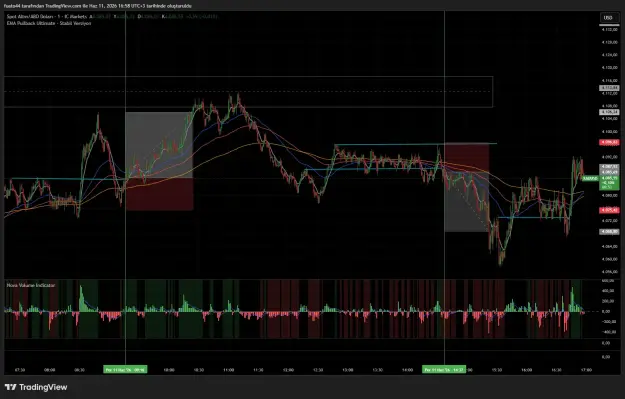Select the wide rectangle drawing with dashed midline
The image size is (625, 399).
click(248, 92)
